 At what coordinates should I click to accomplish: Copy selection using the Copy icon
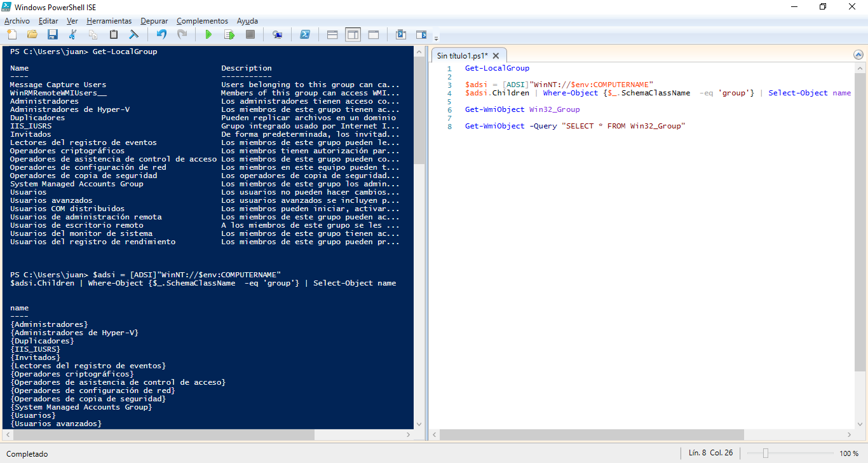click(93, 34)
